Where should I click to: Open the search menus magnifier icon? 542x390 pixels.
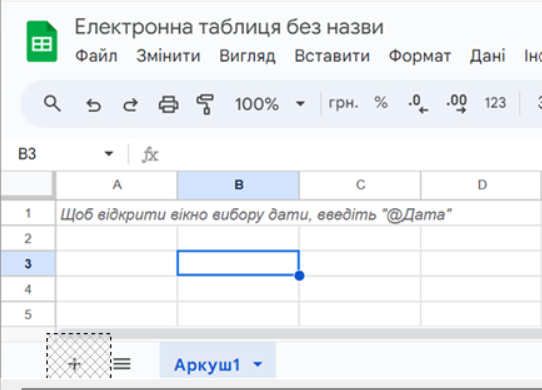pos(52,103)
